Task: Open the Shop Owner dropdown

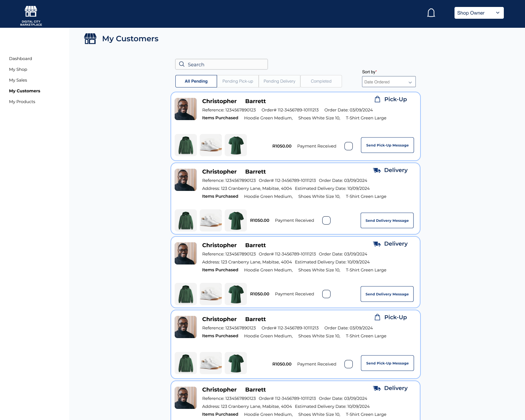Action: click(x=479, y=13)
